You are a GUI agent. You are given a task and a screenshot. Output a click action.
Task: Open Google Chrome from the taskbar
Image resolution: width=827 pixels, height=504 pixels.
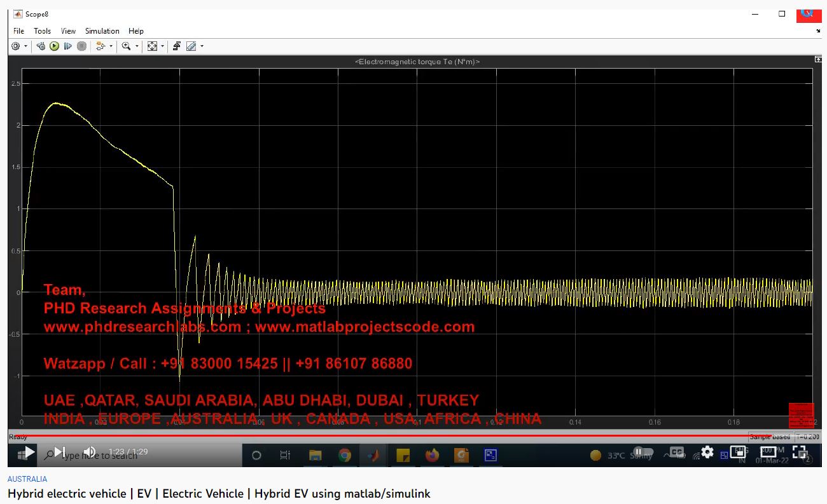coord(344,455)
